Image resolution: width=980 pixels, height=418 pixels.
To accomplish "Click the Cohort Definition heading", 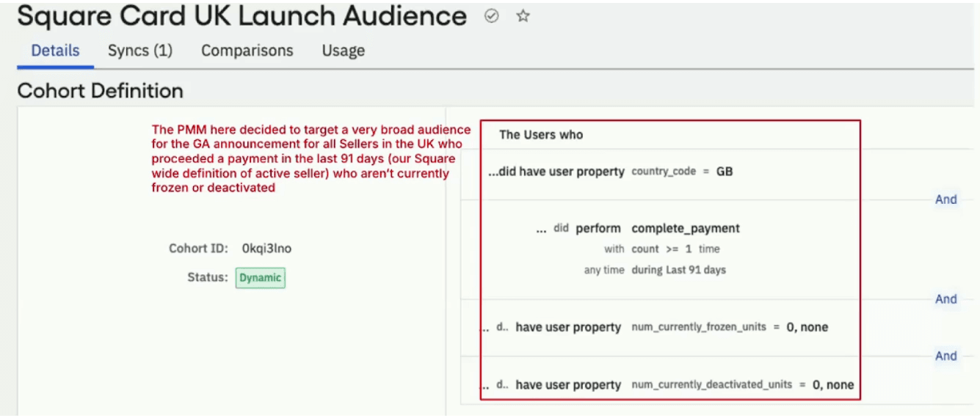I will pyautogui.click(x=101, y=91).
